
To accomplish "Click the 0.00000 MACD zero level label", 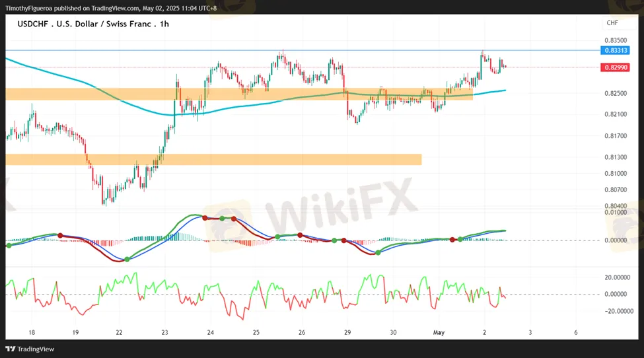I will tap(617, 240).
